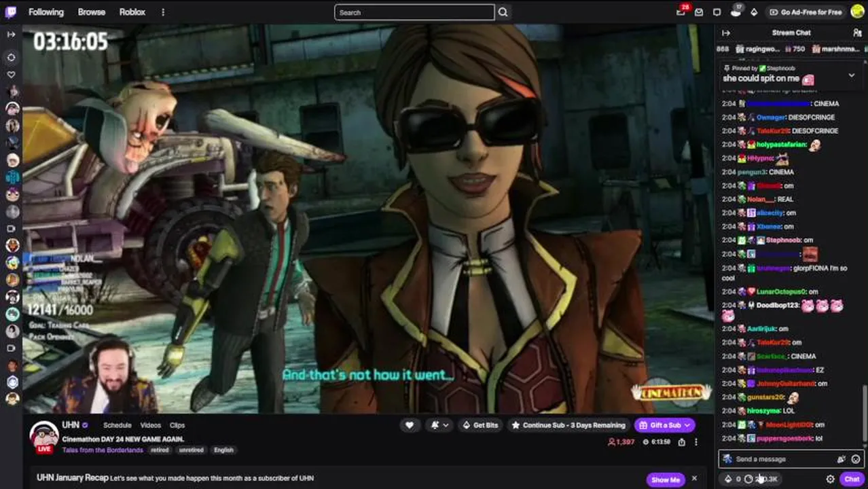Collapse the Stream Chat panel
Screen dimensions: 868x489
point(726,33)
